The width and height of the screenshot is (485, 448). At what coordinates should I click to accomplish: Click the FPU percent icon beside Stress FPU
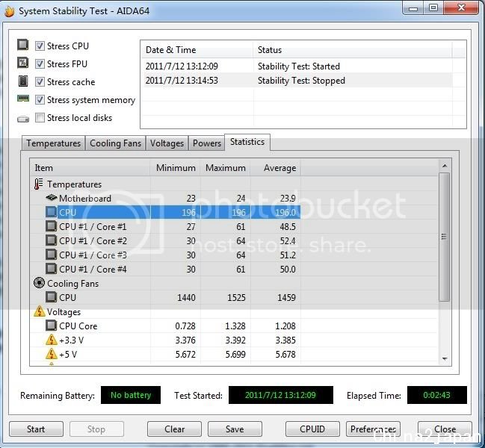[x=22, y=63]
